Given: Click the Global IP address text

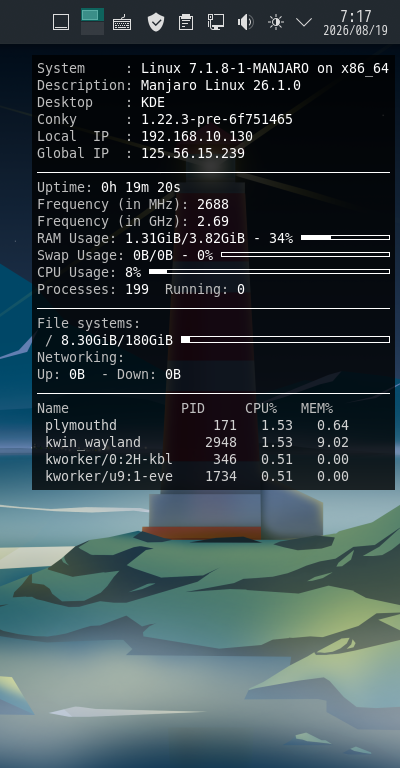Looking at the screenshot, I should pyautogui.click(x=193, y=153).
